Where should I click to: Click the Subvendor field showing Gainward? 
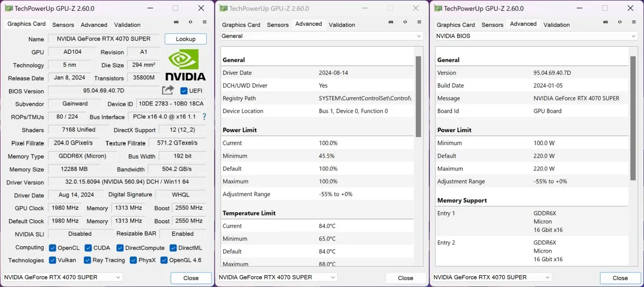[75, 104]
